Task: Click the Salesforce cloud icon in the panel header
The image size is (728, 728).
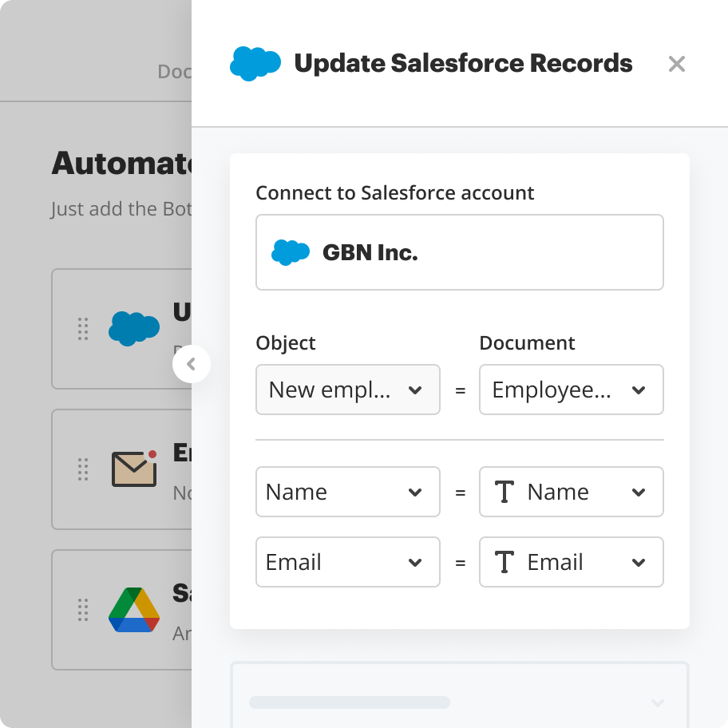Action: pyautogui.click(x=255, y=62)
